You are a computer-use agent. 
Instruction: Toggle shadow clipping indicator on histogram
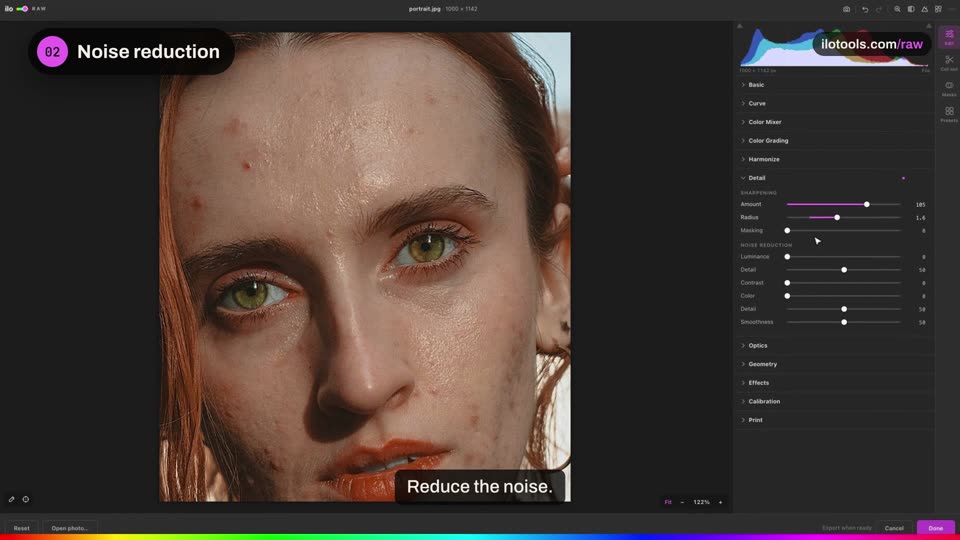(x=740, y=26)
